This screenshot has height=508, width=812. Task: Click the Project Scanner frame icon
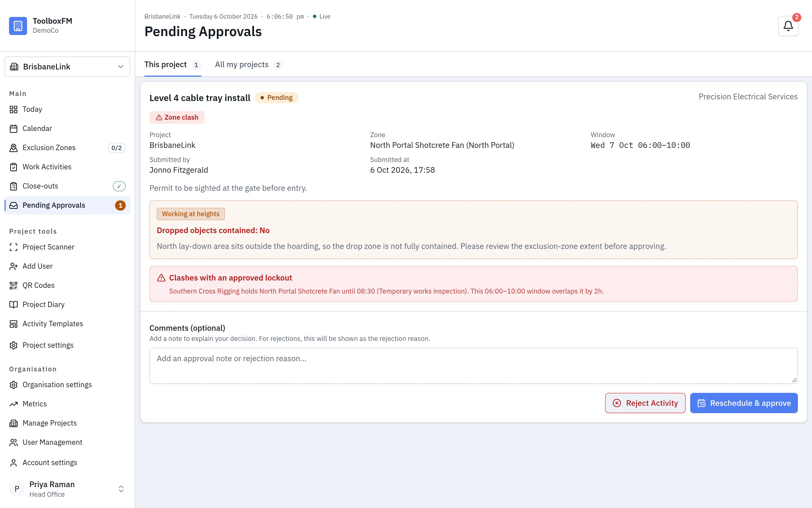coord(14,247)
